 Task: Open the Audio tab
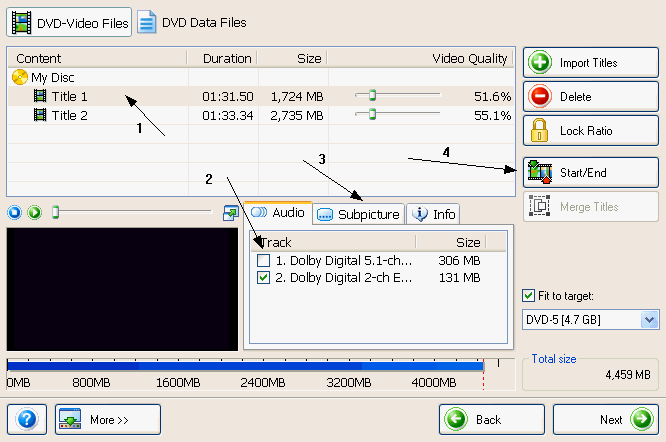tap(278, 212)
